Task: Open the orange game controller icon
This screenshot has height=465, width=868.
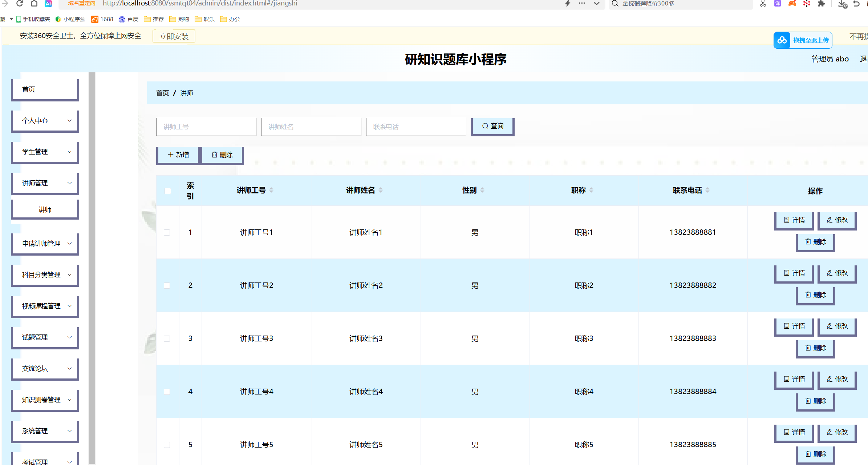Action: click(x=792, y=4)
